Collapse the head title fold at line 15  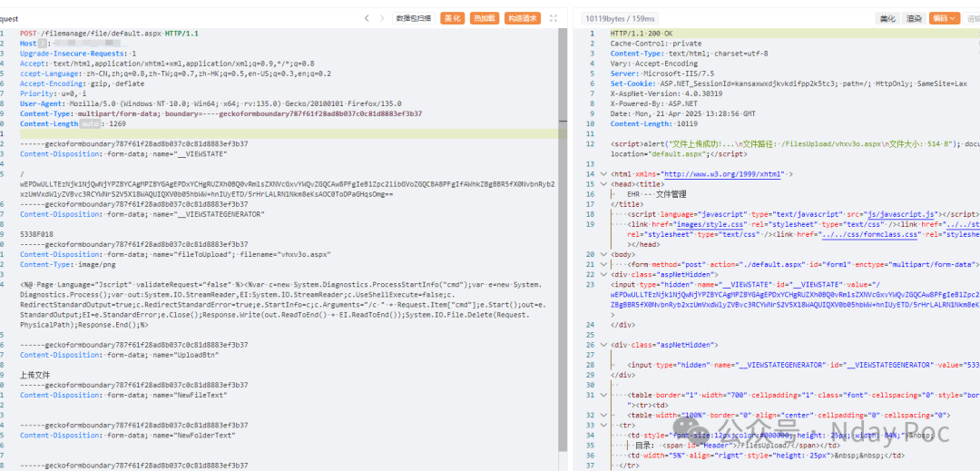tap(603, 184)
